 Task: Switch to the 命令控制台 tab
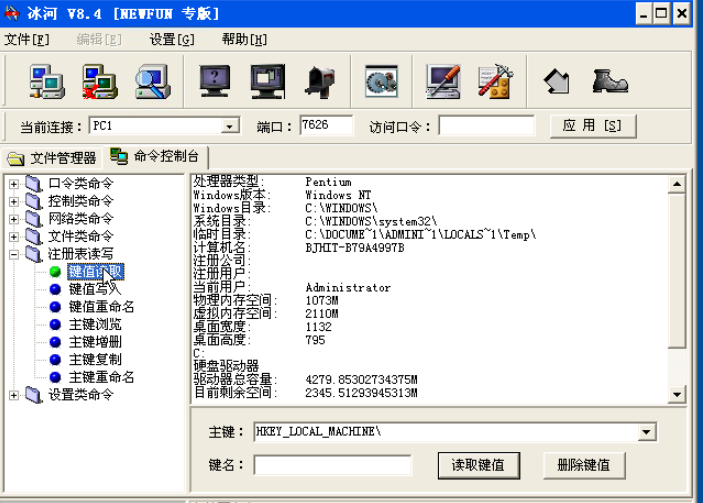(x=155, y=156)
